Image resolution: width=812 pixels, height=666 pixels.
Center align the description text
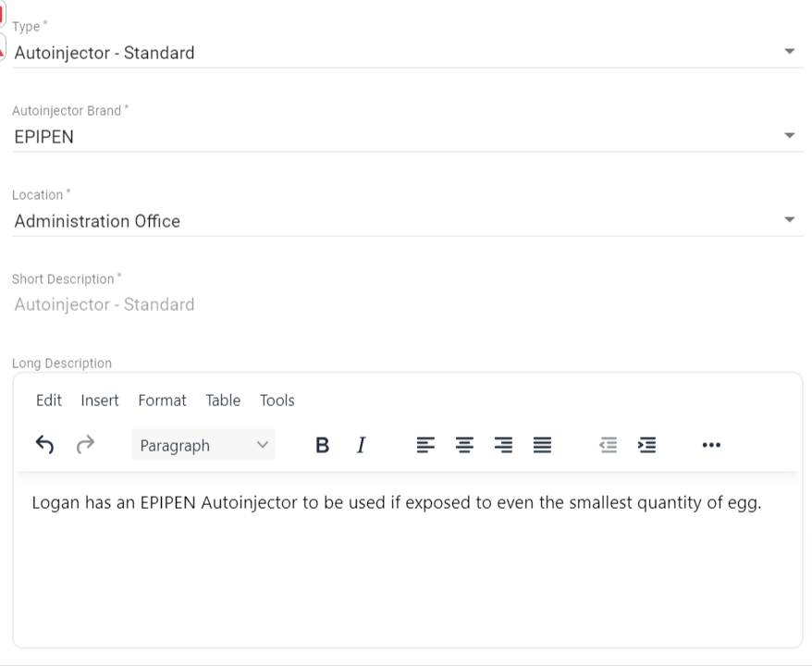click(464, 445)
